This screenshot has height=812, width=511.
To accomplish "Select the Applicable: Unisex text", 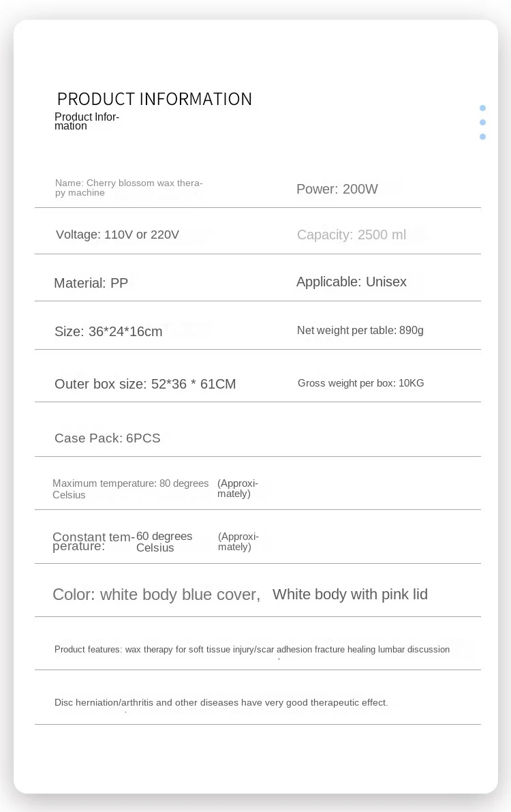I will (351, 282).
